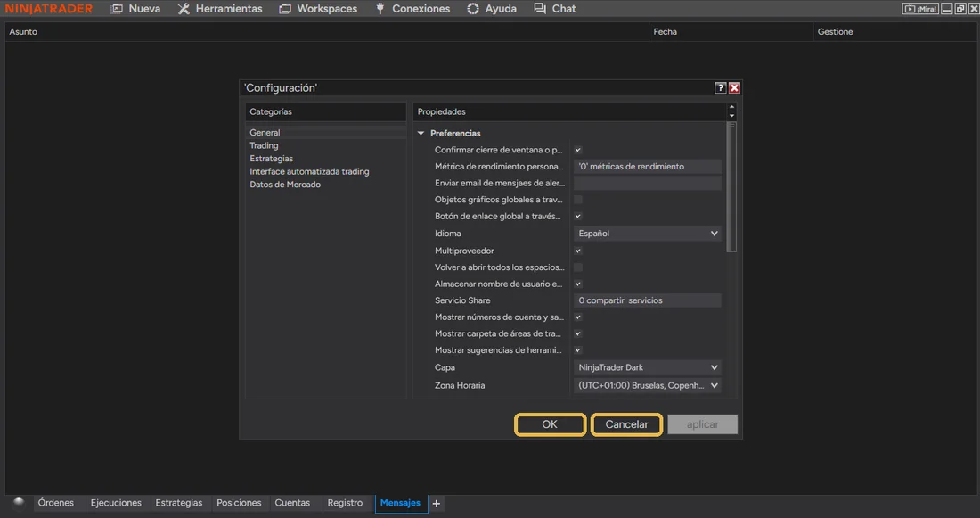Switch to the Órdenes tab

(x=55, y=503)
